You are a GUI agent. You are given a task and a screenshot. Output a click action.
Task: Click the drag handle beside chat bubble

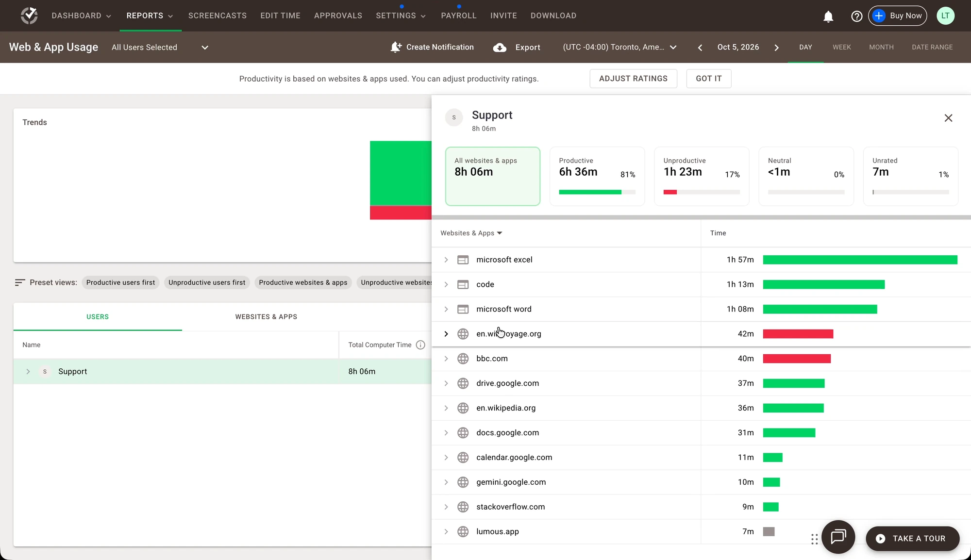[814, 539]
